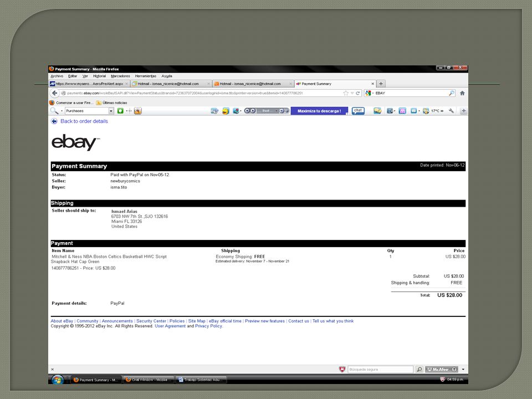Open the About eBay footer link
Image resolution: width=532 pixels, height=399 pixels.
pos(62,321)
